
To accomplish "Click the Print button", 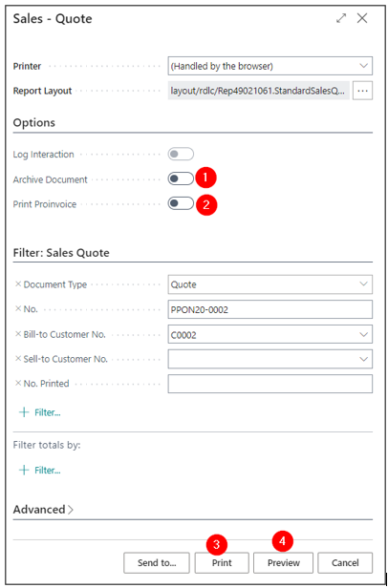I will [x=222, y=563].
